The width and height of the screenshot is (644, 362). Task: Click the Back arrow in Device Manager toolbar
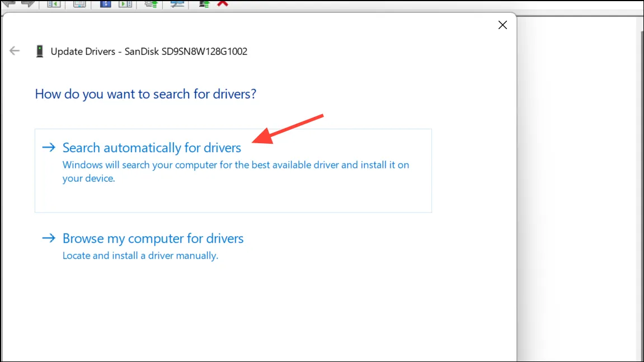(x=8, y=3)
